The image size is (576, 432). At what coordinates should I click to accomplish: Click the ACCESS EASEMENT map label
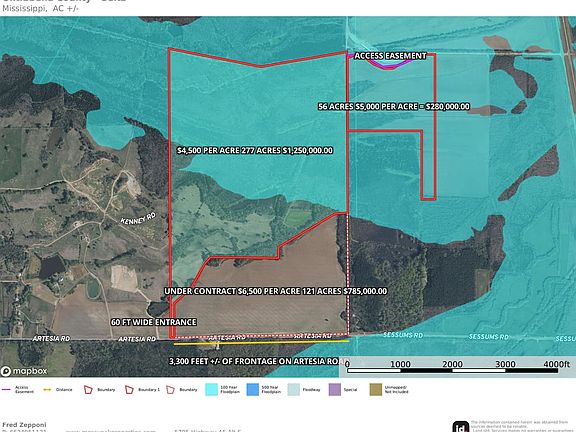[390, 56]
